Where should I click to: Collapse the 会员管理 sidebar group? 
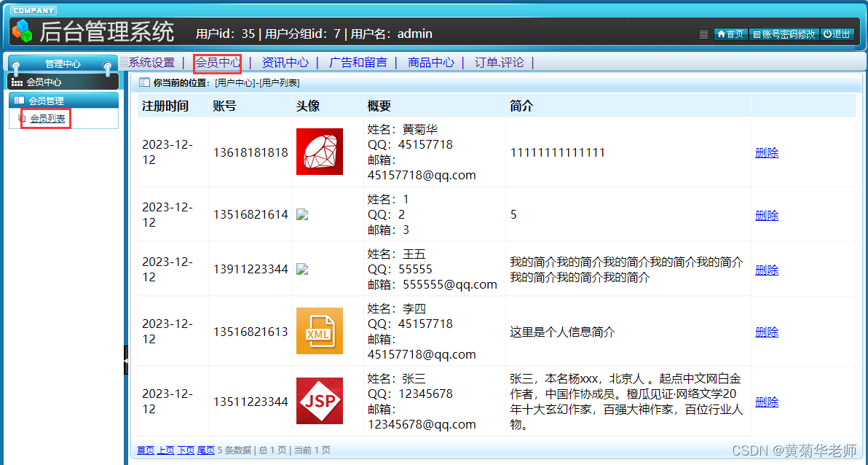click(63, 101)
